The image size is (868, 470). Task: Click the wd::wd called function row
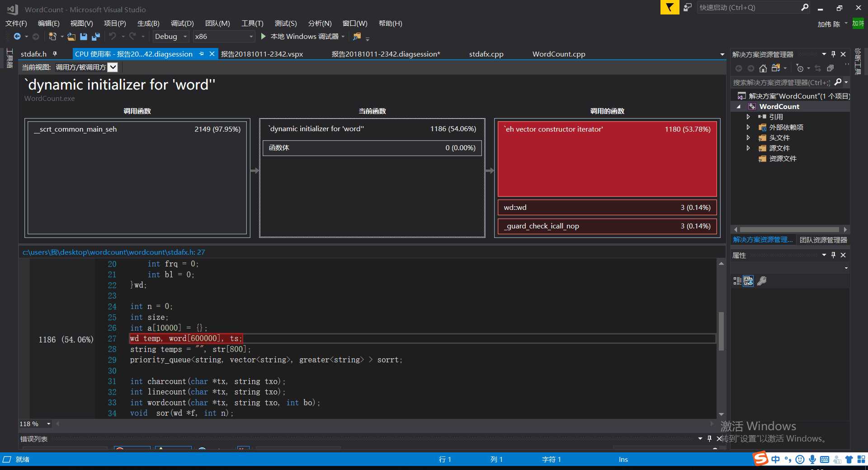point(607,208)
